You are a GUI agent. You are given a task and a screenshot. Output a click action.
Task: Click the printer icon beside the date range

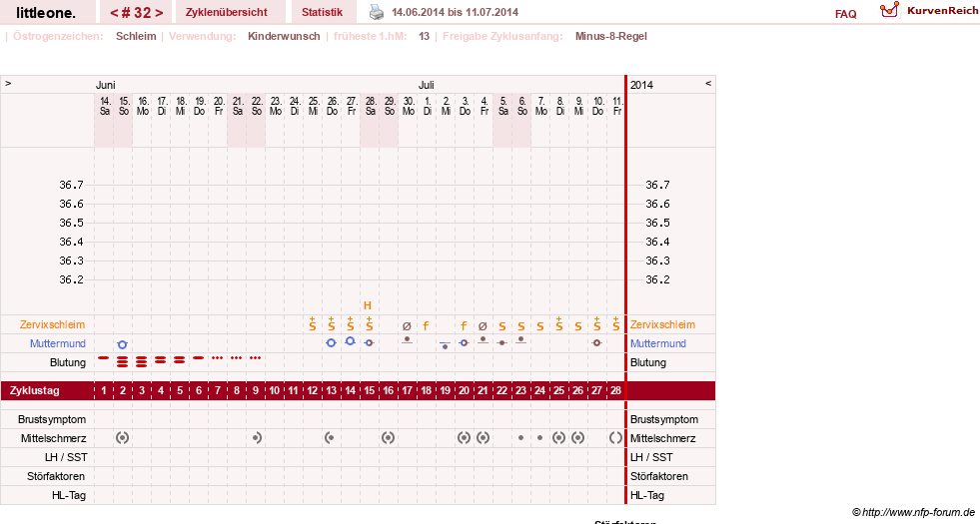377,12
